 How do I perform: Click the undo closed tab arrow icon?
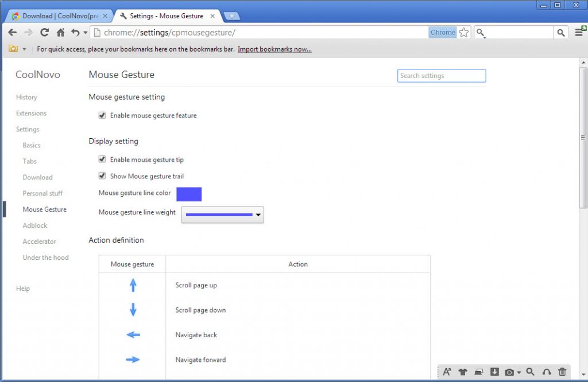point(75,33)
